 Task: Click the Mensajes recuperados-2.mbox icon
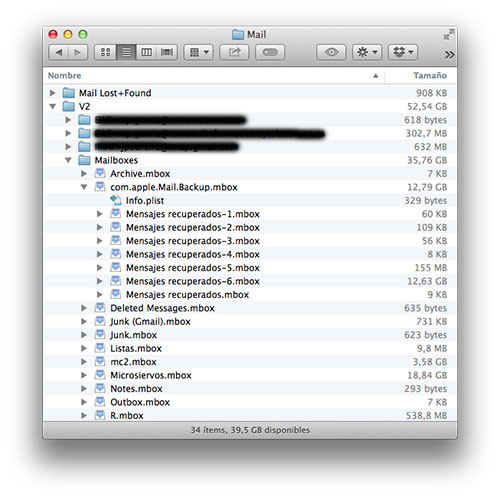pyautogui.click(x=116, y=227)
